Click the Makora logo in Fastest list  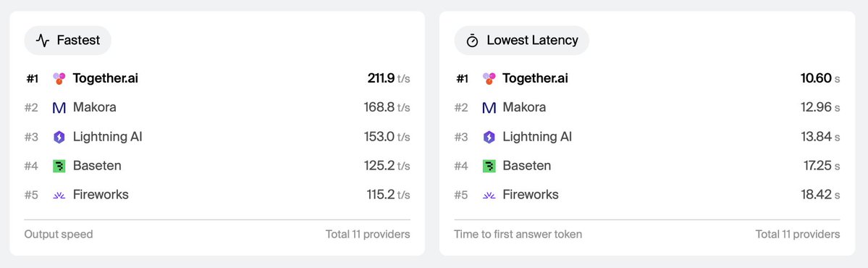[59, 107]
